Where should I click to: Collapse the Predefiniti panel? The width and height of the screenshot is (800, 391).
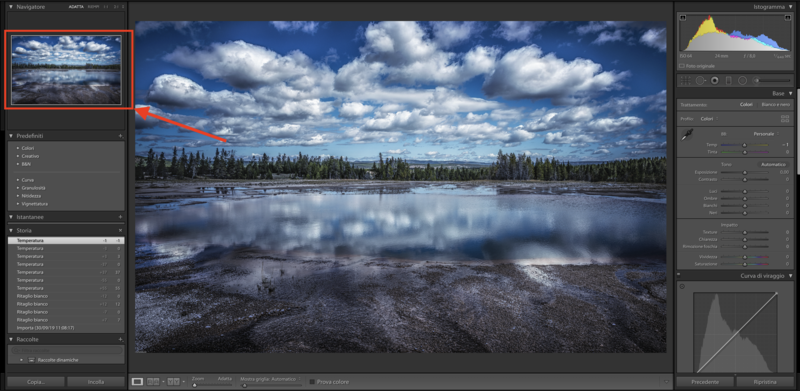[11, 136]
